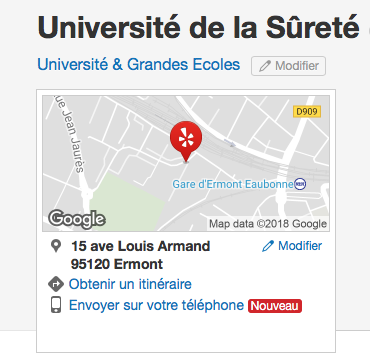
Task: Open Obtenir un itinéraire link
Action: 130,284
